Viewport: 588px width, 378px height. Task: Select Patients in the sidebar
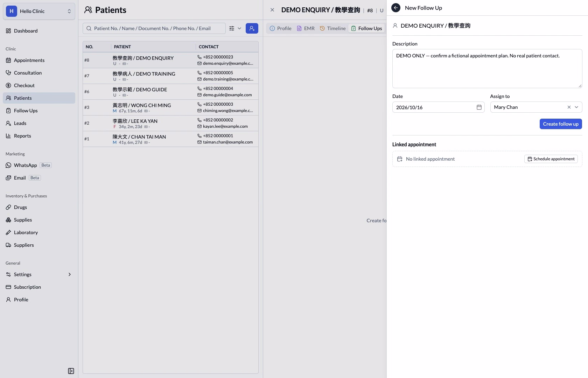click(x=39, y=98)
